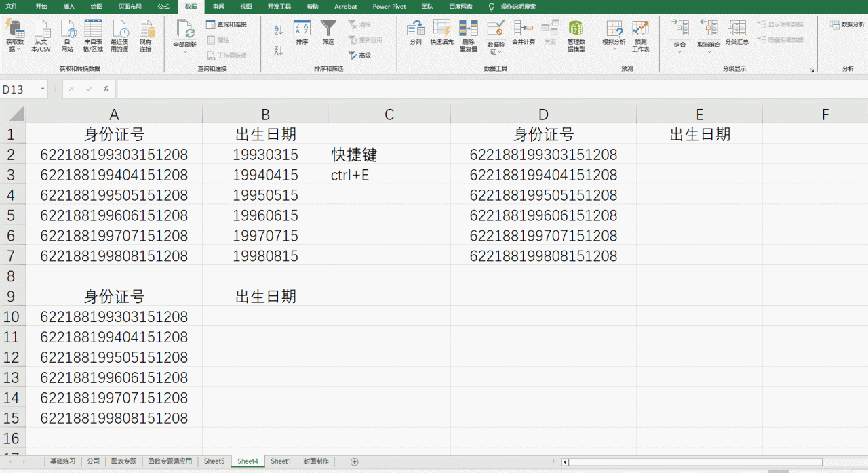Switch to sheet tab 图表专题
This screenshot has width=868, height=473.
click(124, 461)
